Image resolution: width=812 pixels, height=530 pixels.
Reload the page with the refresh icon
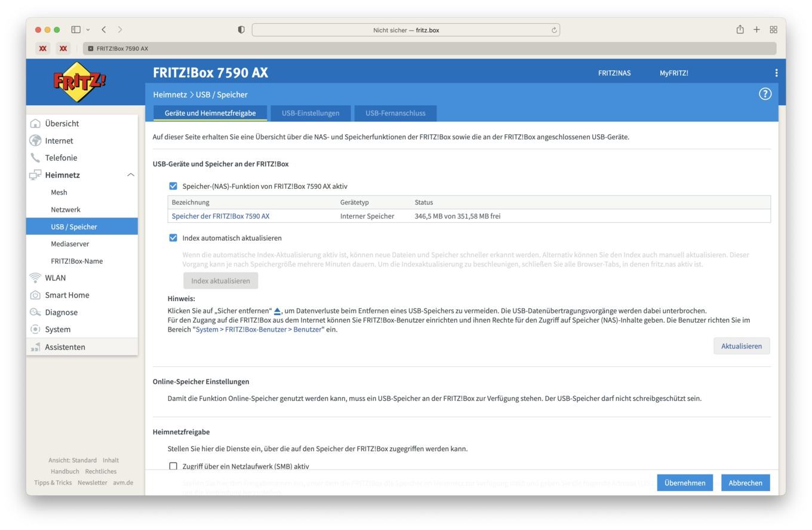coord(554,30)
